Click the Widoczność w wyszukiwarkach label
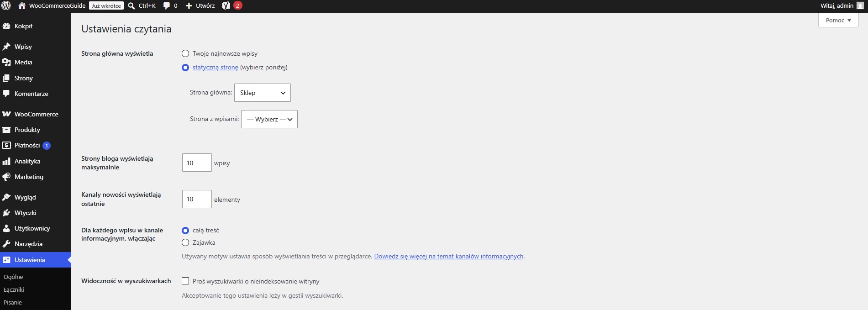 pyautogui.click(x=126, y=281)
